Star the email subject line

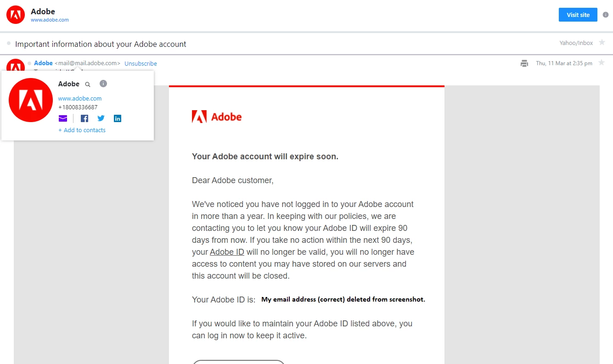pos(602,42)
